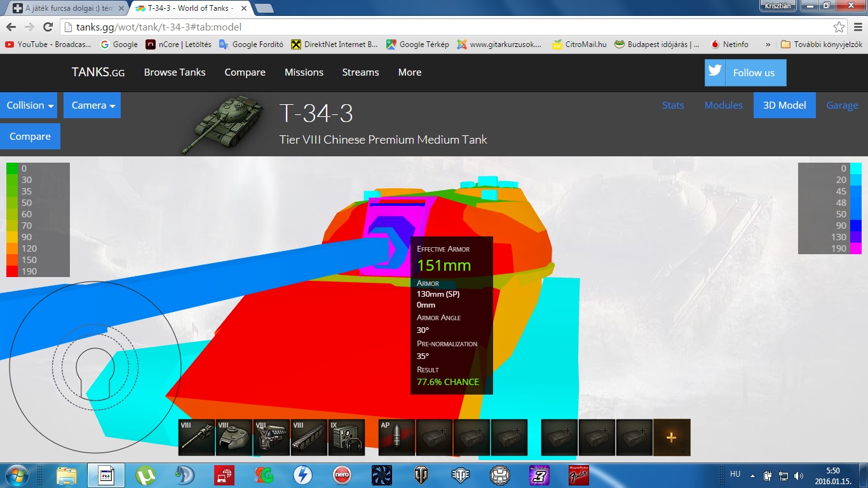Open the Windows Start menu
The image size is (868, 488).
point(15,475)
